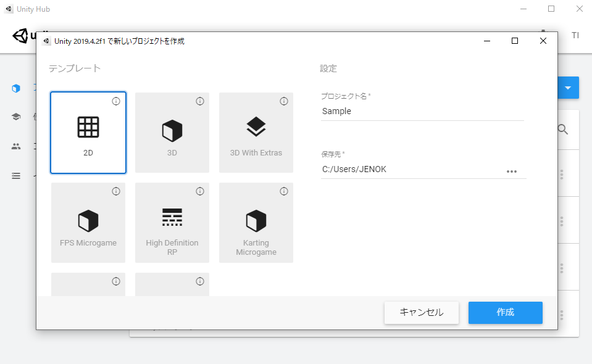
Task: Pick the FPS Microgame template
Action: [88, 223]
